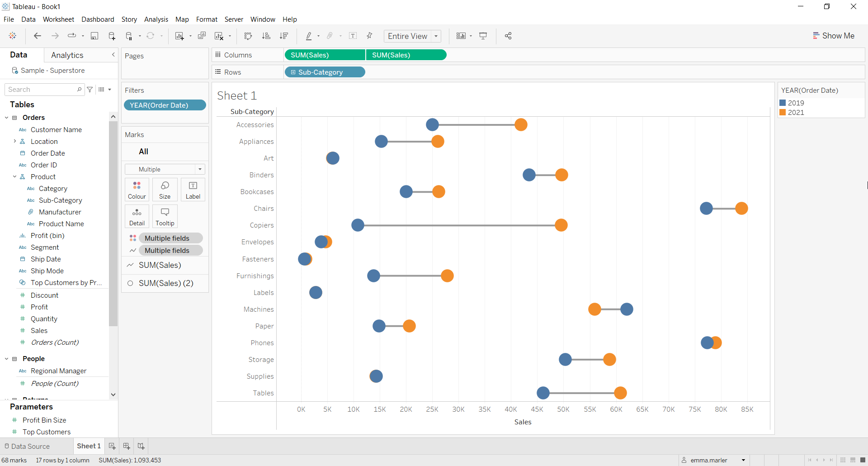Swap rows and columns via toolbar
Image resolution: width=868 pixels, height=466 pixels.
click(x=248, y=36)
